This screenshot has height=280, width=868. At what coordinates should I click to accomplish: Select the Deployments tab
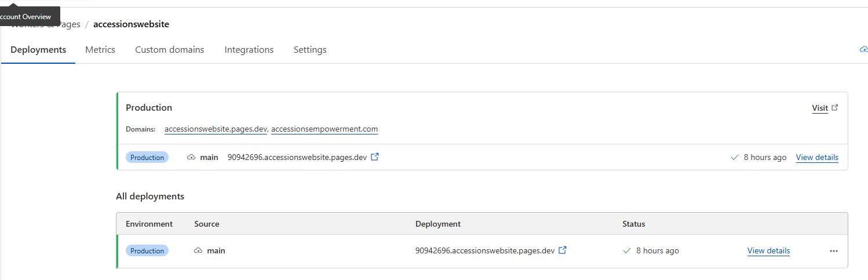click(38, 50)
